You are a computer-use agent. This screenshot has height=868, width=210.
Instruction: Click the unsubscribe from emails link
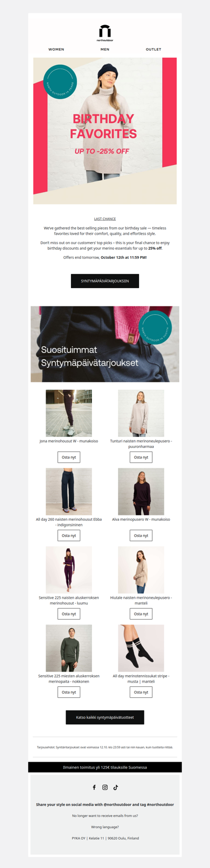point(105,816)
